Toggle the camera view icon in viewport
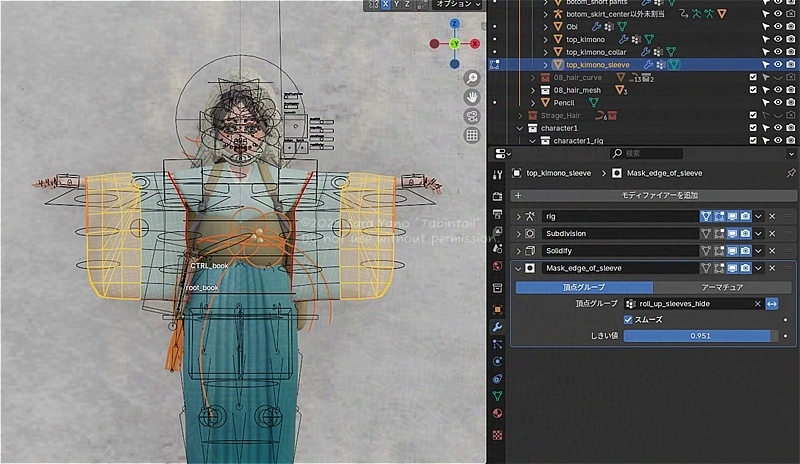Screen dimensions: 800x464 tap(472, 116)
